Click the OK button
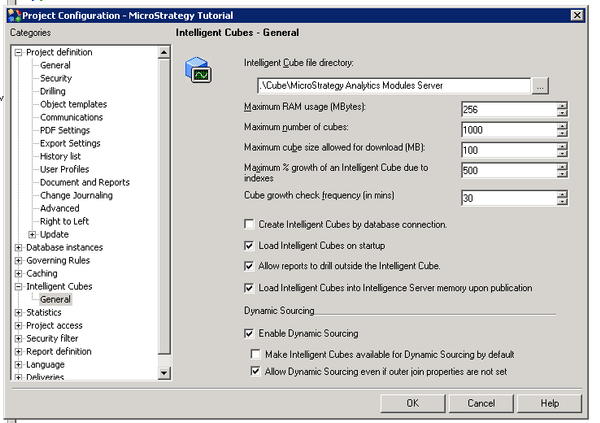Viewport: 600px width, 423px height. 412,403
